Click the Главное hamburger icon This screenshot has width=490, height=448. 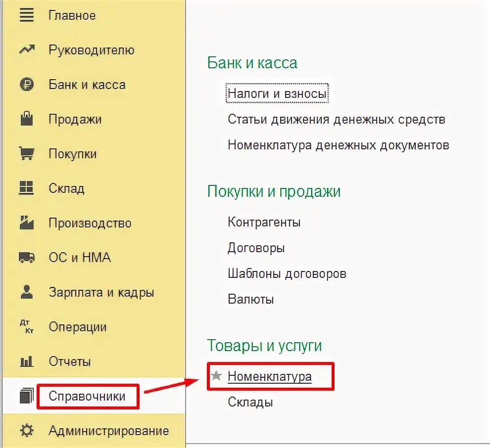[27, 15]
